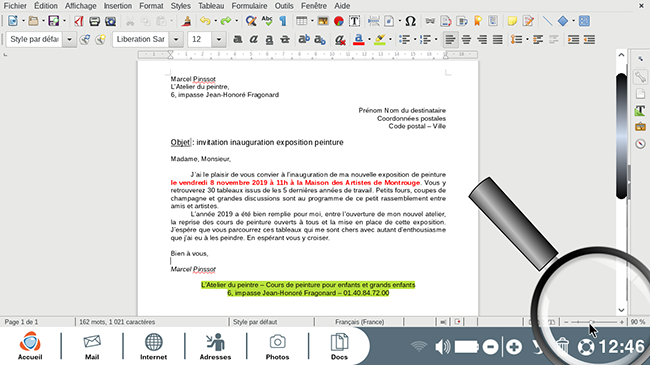Viewport: 650px width, 365px height.
Task: Save the document with floppy disk icon
Action: tap(53, 21)
